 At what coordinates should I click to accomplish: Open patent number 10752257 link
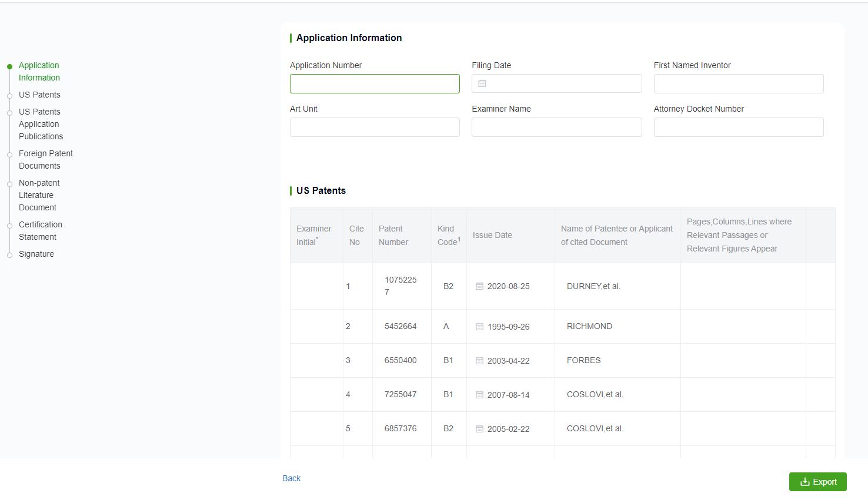click(400, 286)
